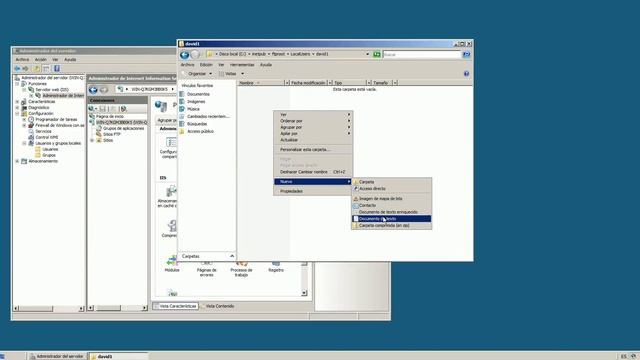The height and width of the screenshot is (360, 640).
Task: Select Sitios FTP in IIS connections tree
Action: click(112, 134)
